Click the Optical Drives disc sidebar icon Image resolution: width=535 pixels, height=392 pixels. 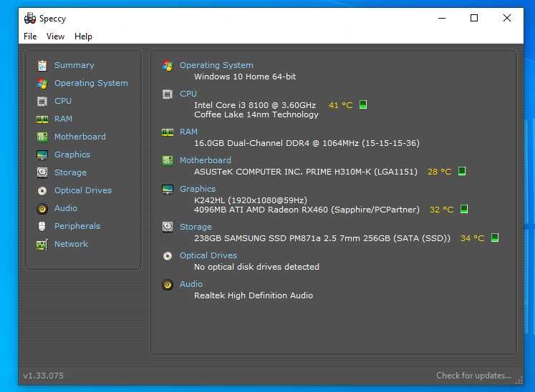coord(42,190)
